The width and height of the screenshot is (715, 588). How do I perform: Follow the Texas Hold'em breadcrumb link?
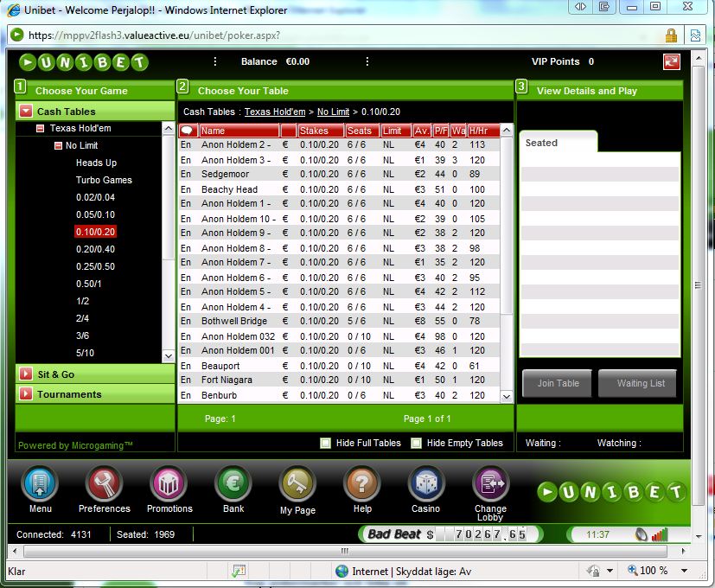pyautogui.click(x=275, y=112)
